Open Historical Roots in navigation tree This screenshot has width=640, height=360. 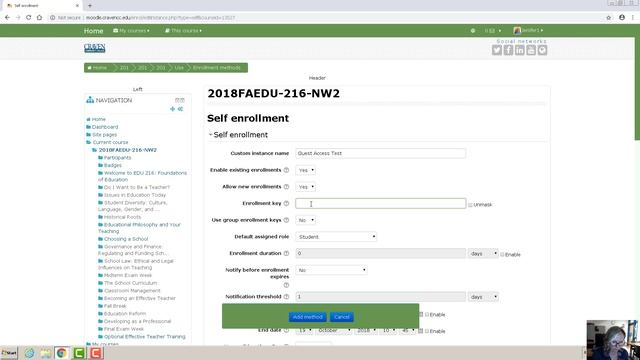point(122,217)
